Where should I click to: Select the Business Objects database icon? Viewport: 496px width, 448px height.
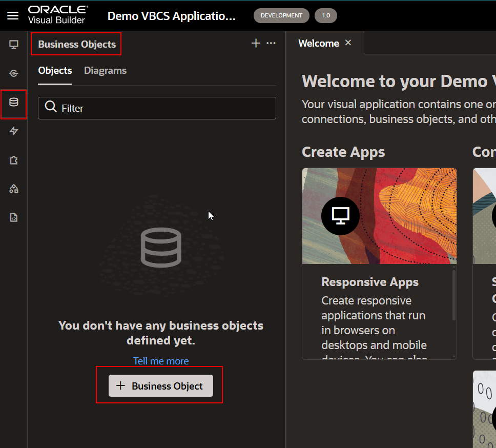tap(14, 102)
